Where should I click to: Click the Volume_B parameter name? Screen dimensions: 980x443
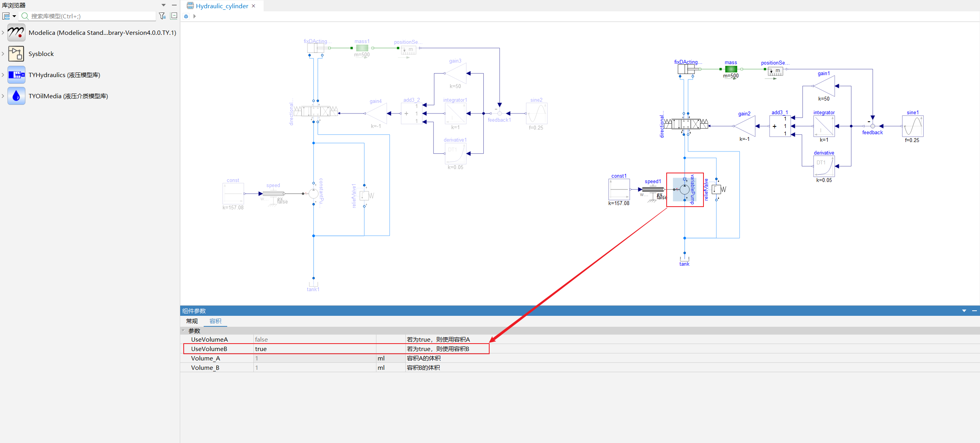(205, 367)
